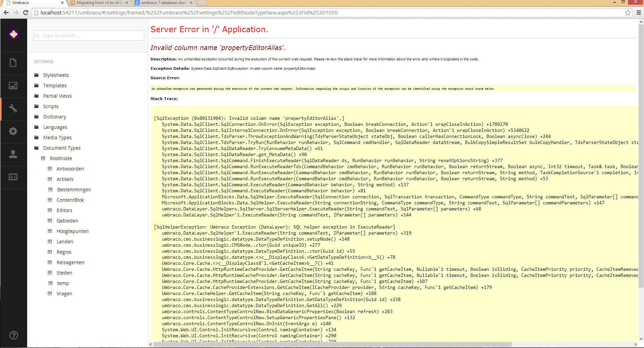Click the Antwoorden document type icon
The width and height of the screenshot is (644, 348).
coord(50,169)
